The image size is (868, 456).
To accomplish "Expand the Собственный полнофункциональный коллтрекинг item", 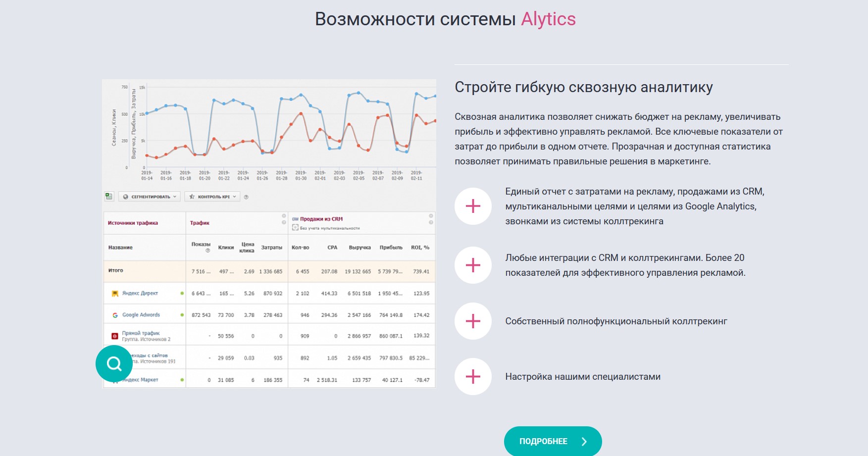I will pos(473,321).
